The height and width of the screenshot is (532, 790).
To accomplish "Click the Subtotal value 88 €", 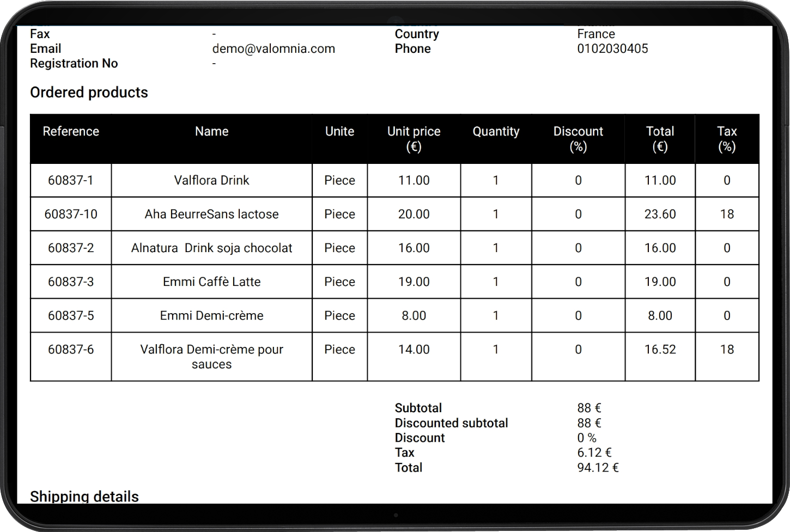I will tap(589, 408).
